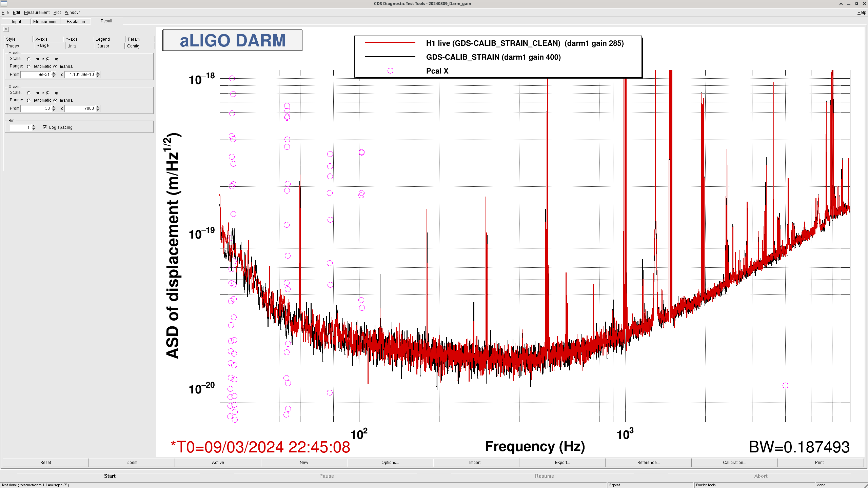Increase the X axis From value of 30
868x488 pixels.
(x=54, y=107)
